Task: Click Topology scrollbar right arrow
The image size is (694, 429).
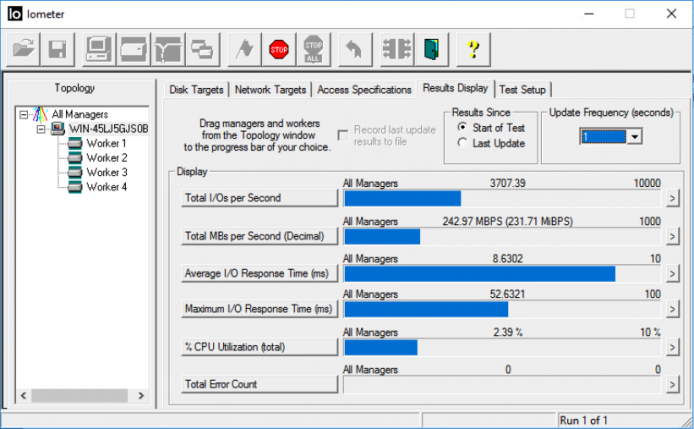Action: coord(141,395)
